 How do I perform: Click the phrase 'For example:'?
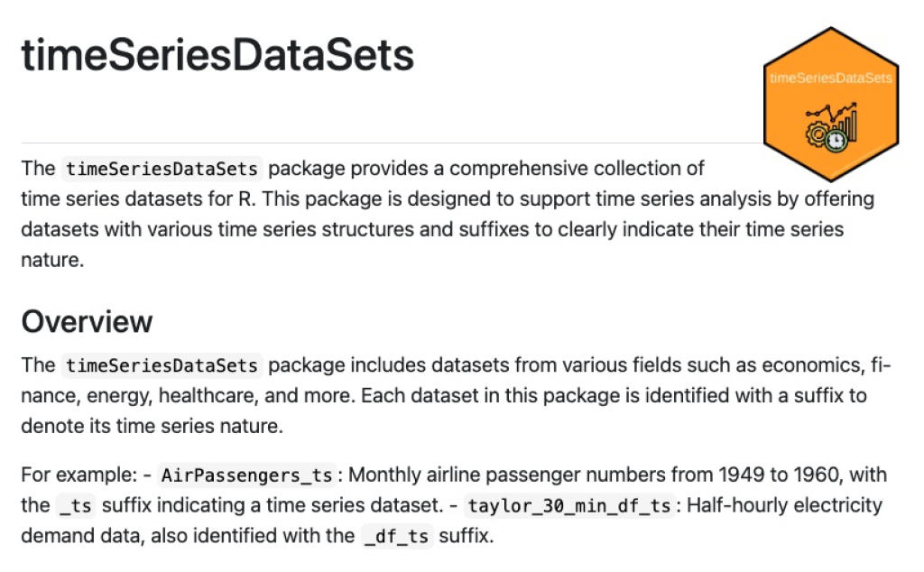79,475
